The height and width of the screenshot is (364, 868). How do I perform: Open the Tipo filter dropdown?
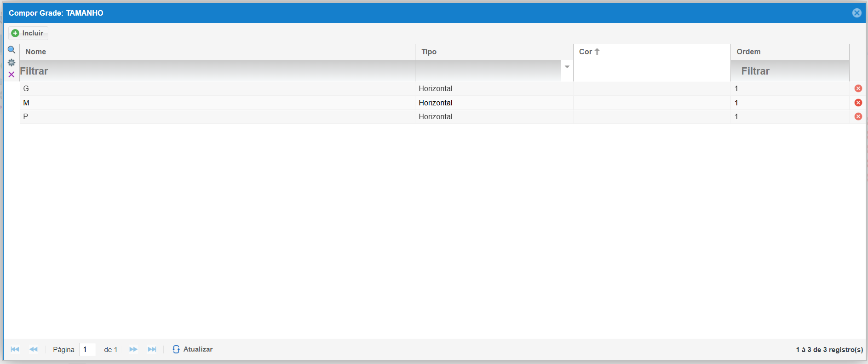[567, 67]
